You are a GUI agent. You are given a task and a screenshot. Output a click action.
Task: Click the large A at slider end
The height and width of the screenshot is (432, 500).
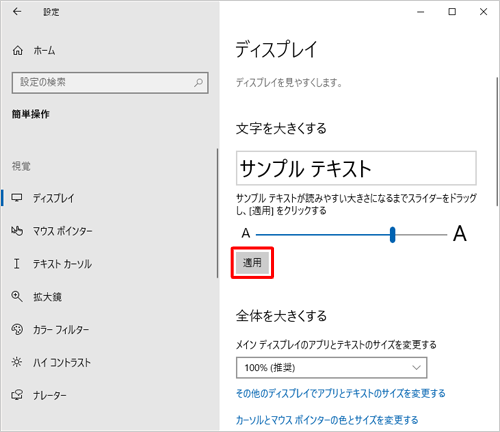click(460, 233)
